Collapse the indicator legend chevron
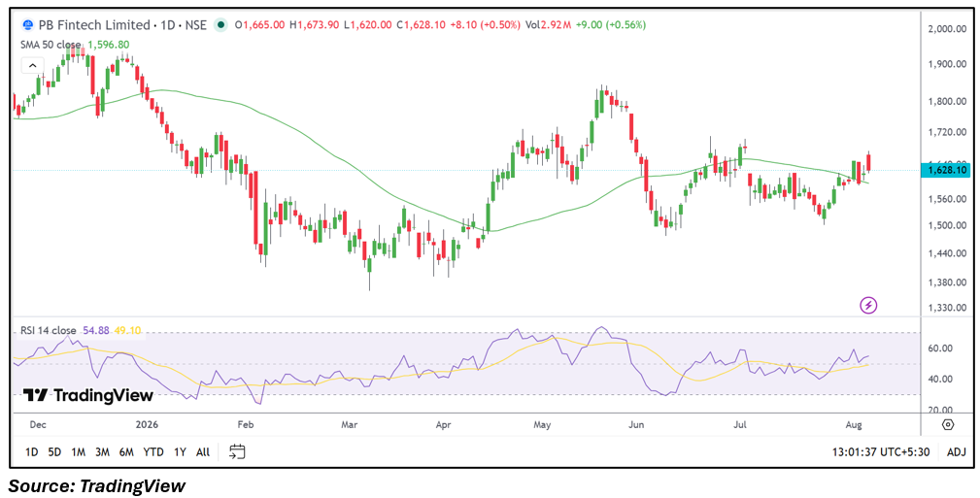The image size is (980, 498). click(32, 64)
